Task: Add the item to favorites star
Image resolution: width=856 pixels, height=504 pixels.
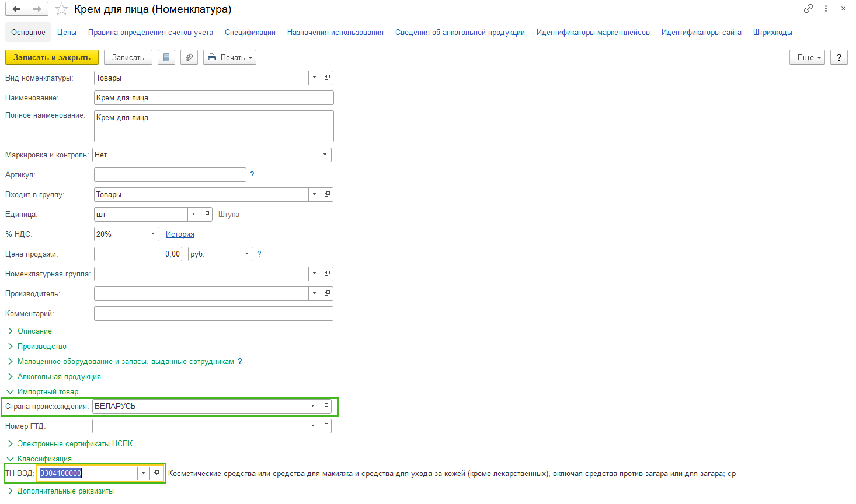Action: (x=61, y=9)
